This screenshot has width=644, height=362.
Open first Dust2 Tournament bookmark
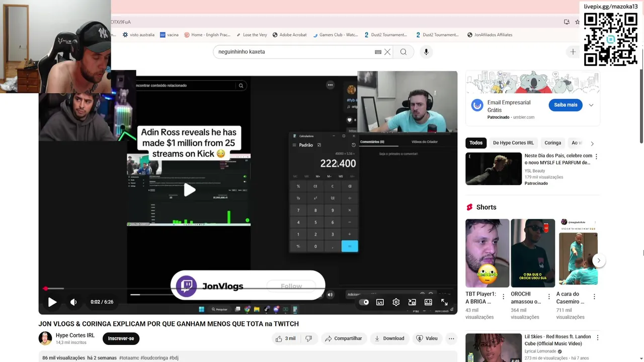[385, 35]
